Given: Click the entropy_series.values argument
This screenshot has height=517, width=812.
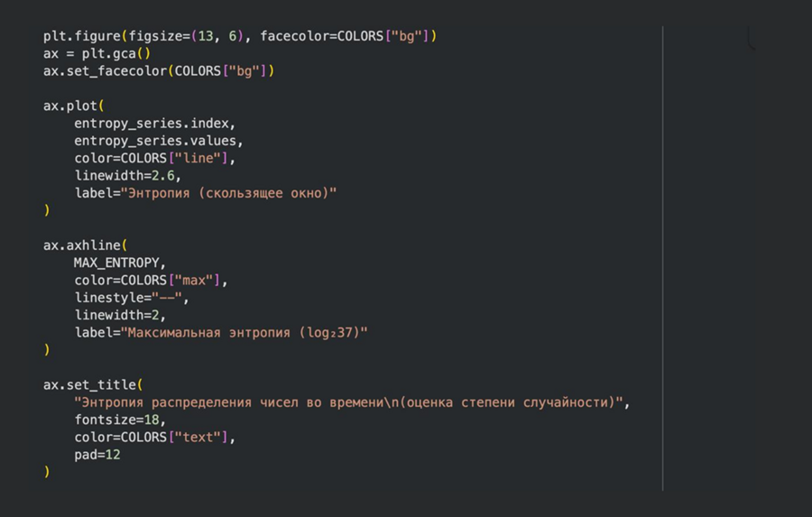Looking at the screenshot, I should 158,141.
